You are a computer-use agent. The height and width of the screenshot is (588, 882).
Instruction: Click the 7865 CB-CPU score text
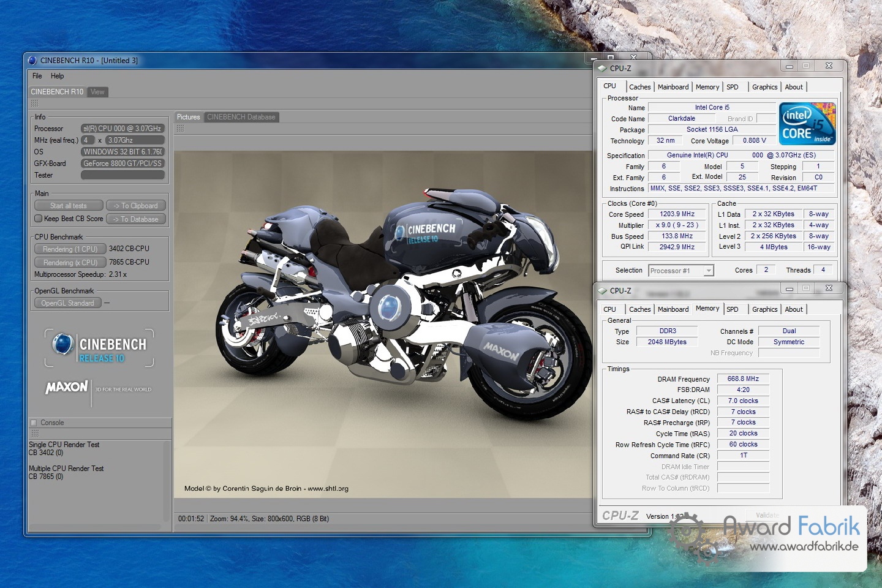point(129,262)
